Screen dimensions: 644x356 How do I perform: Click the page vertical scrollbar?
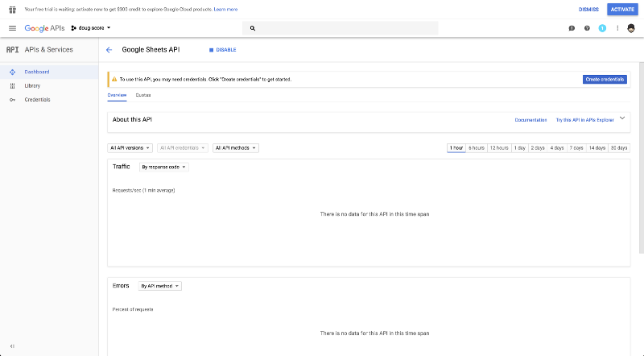point(642,159)
